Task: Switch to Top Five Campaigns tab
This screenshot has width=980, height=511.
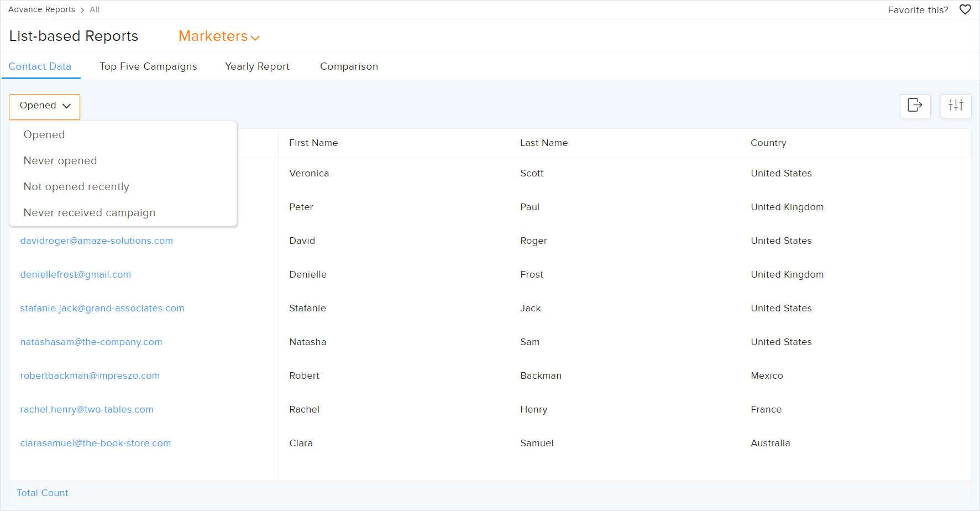Action: [148, 66]
